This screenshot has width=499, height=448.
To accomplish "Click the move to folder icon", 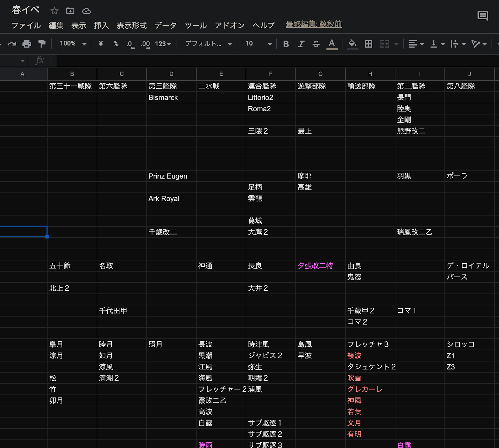I will (x=70, y=11).
